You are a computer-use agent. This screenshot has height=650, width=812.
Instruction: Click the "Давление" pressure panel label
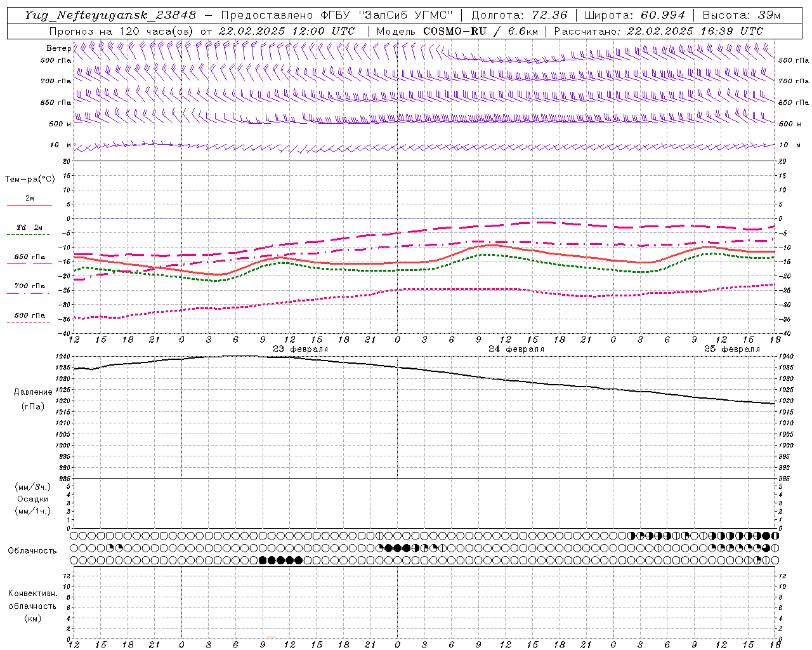click(33, 392)
